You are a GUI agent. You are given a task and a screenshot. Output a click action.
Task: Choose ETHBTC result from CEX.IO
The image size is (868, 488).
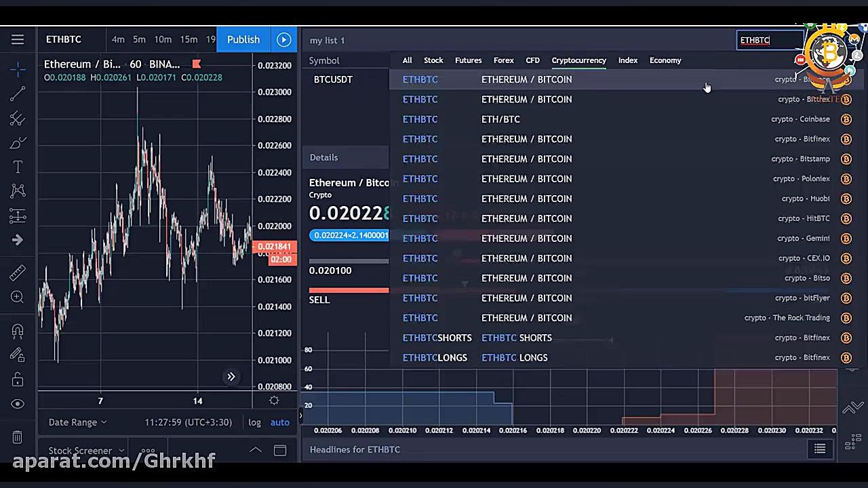click(625, 258)
